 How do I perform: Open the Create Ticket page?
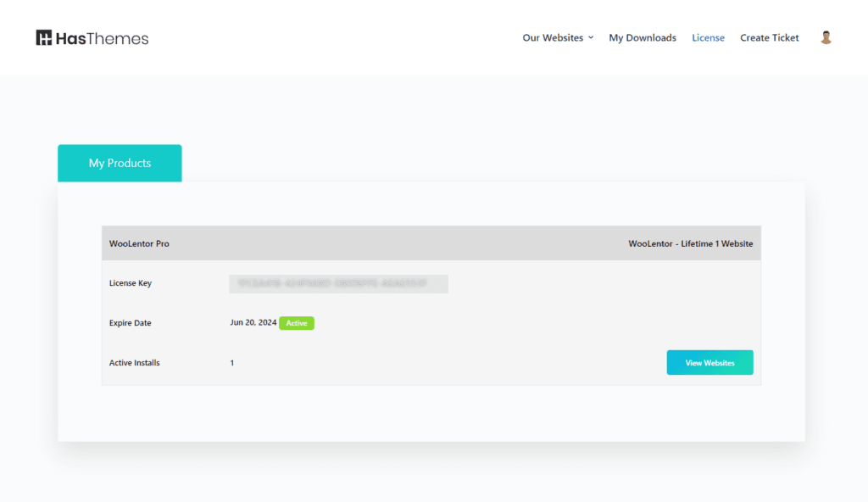(x=769, y=37)
